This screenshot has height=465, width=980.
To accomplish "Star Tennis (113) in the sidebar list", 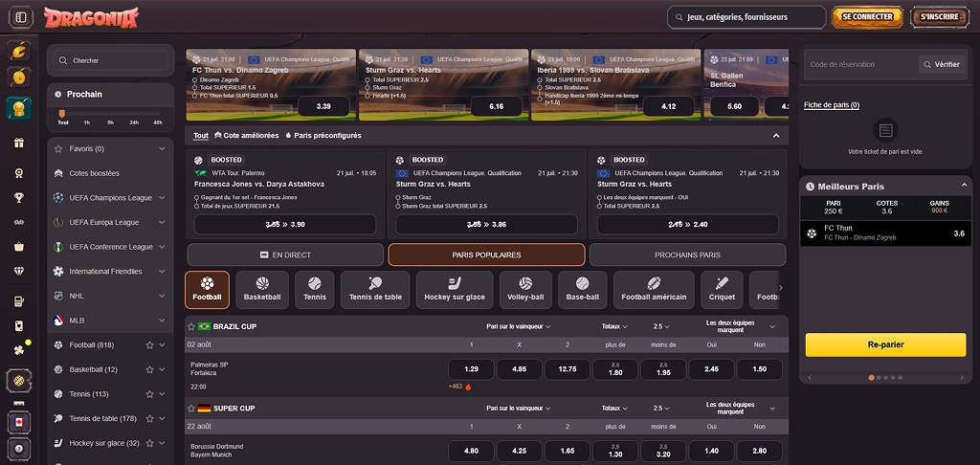I will [149, 394].
